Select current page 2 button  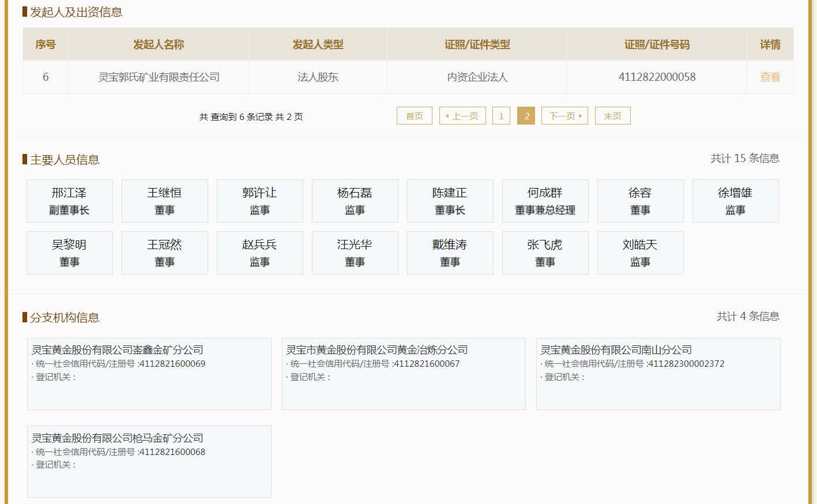click(x=526, y=116)
